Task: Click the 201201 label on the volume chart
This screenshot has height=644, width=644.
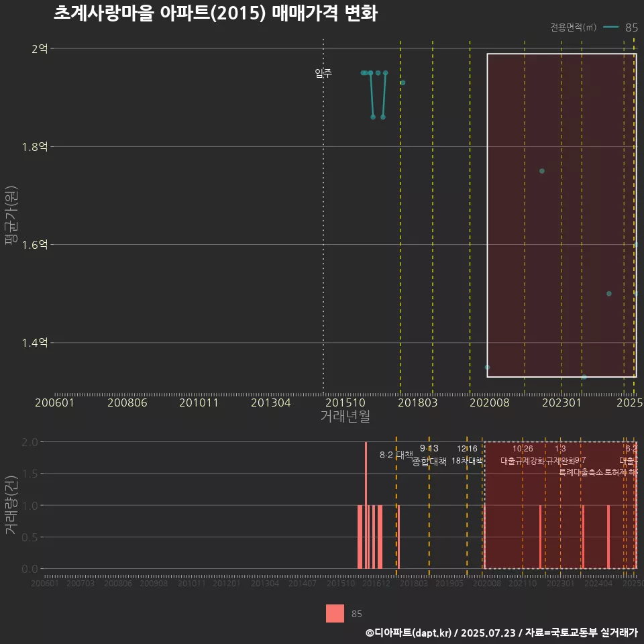Action: [x=226, y=583]
